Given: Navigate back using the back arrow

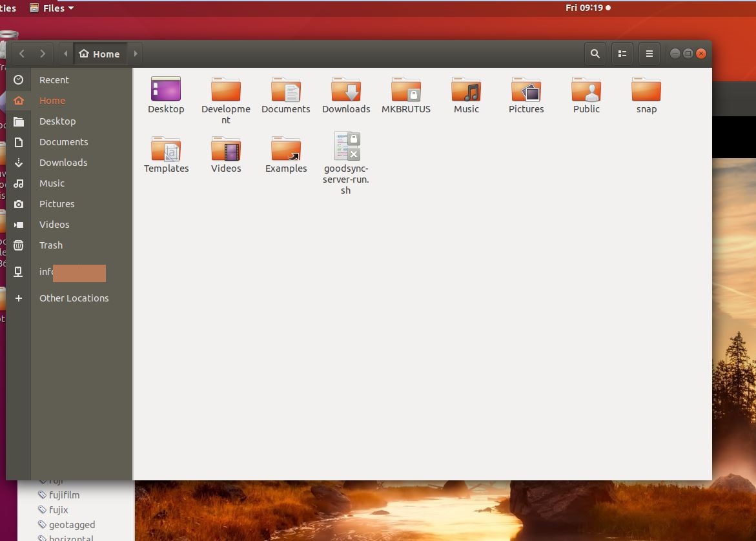Looking at the screenshot, I should pyautogui.click(x=21, y=54).
